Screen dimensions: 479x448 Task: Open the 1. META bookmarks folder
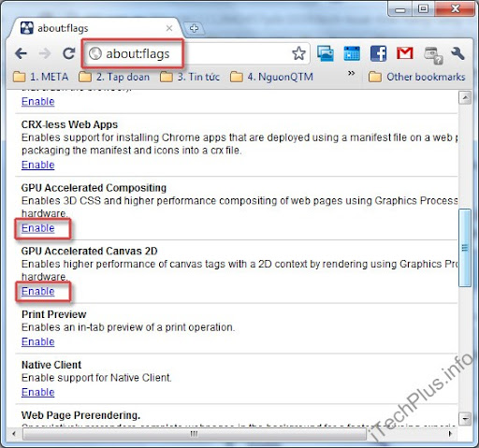point(41,77)
